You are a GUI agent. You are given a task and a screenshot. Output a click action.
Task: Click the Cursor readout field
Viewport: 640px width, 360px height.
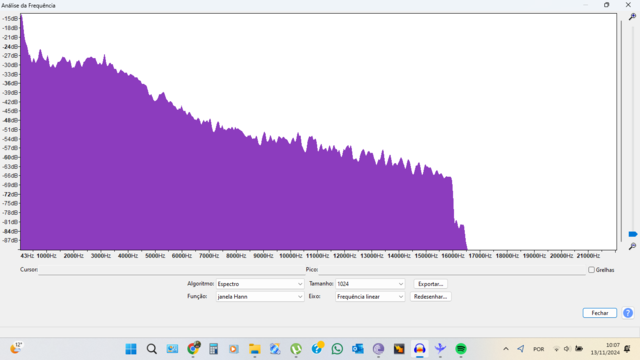[171, 270]
